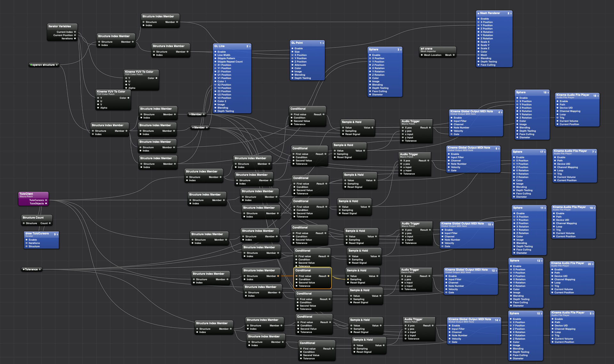Image resolution: width=614 pixels, height=364 pixels.
Task: Toggle the Enable port on GL Point
Action: [292, 49]
